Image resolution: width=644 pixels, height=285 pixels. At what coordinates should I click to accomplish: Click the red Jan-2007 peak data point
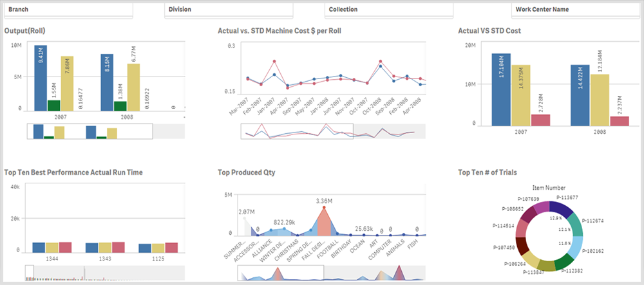(x=274, y=61)
